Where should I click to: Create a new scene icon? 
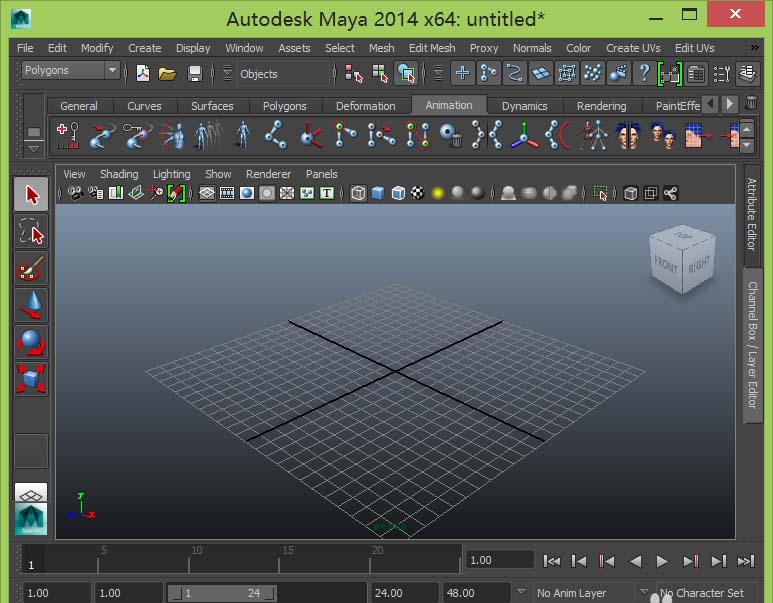143,73
